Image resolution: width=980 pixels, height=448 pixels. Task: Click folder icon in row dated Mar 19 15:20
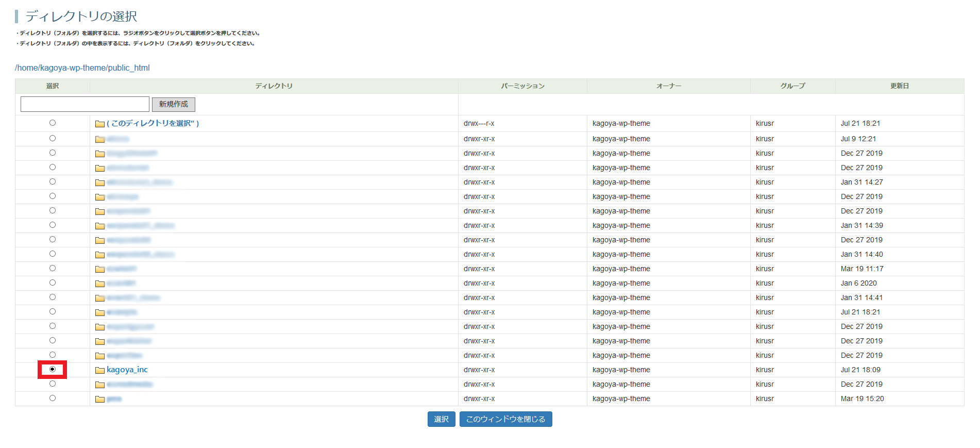click(x=100, y=399)
